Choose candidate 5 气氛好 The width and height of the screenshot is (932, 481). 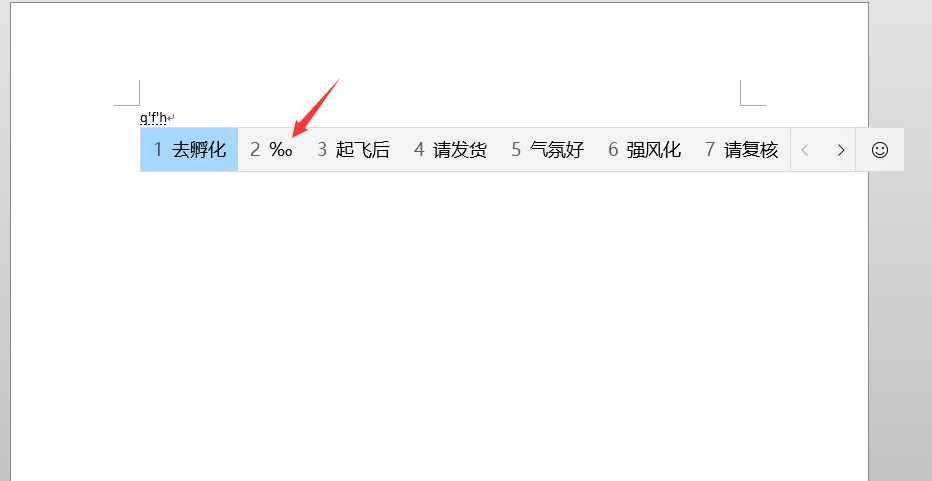coord(547,150)
